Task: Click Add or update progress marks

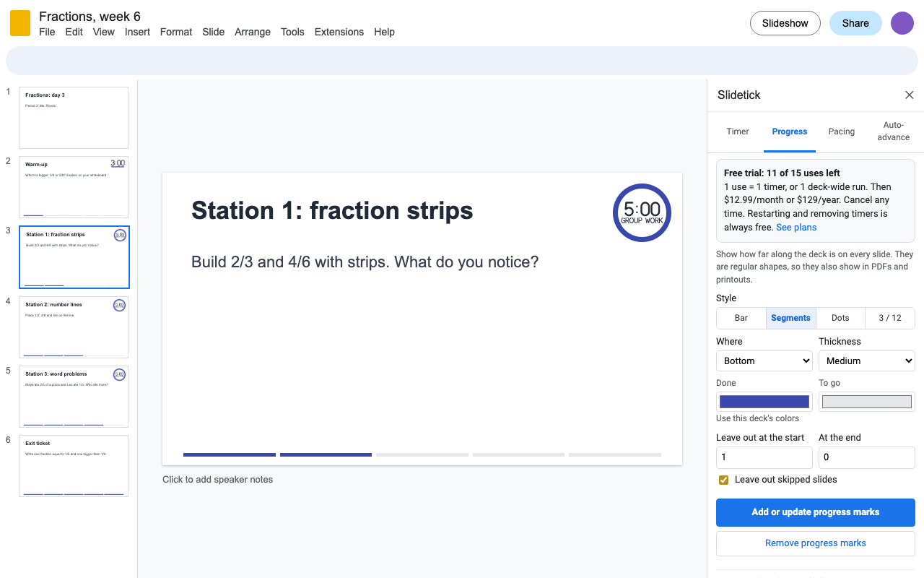Action: (x=816, y=512)
